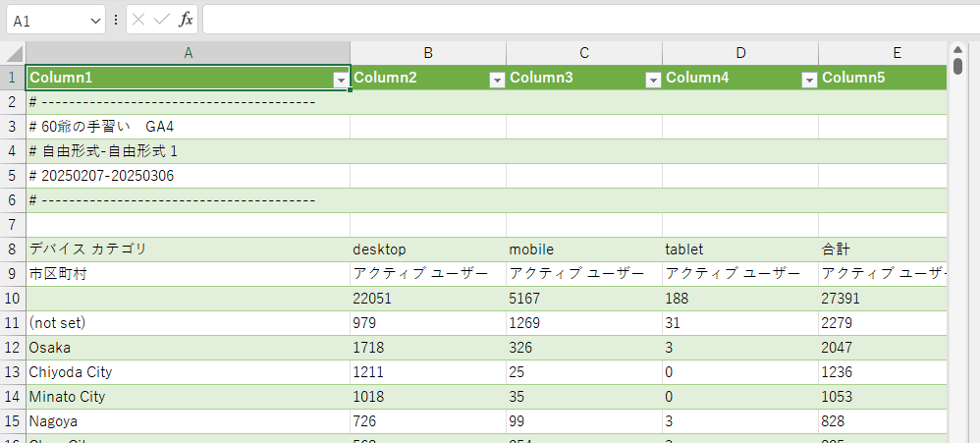Select column D header
The image size is (980, 443).
tap(740, 53)
